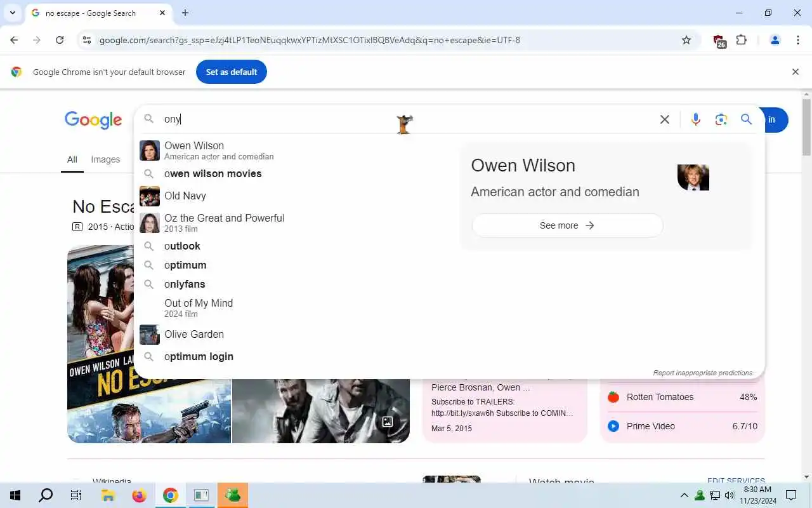
Task: View site information icon in address bar
Action: [x=88, y=40]
